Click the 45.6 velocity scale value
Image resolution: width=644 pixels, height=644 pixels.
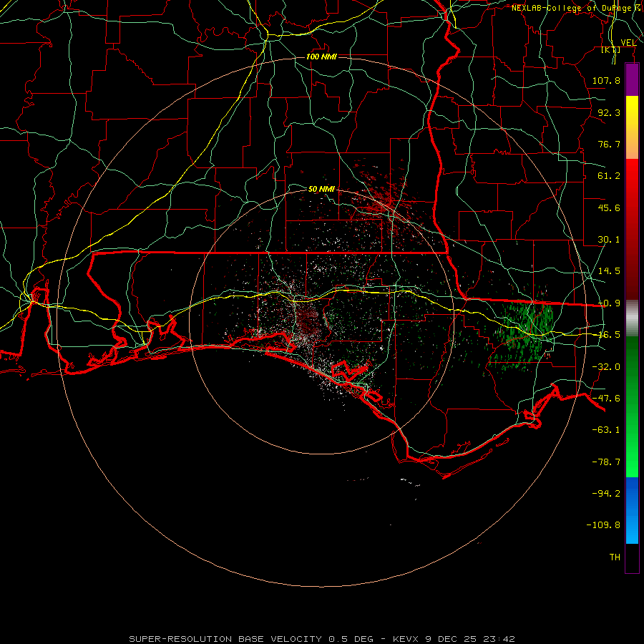609,208
